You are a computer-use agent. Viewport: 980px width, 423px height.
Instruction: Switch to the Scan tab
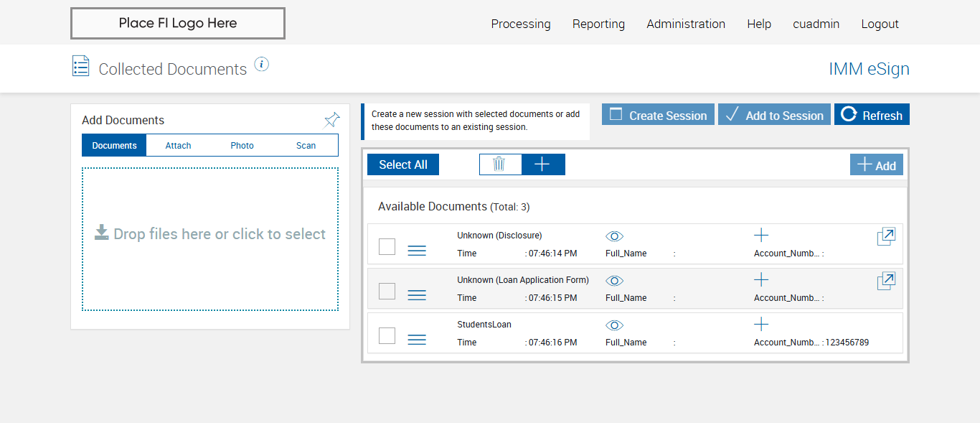pos(306,145)
